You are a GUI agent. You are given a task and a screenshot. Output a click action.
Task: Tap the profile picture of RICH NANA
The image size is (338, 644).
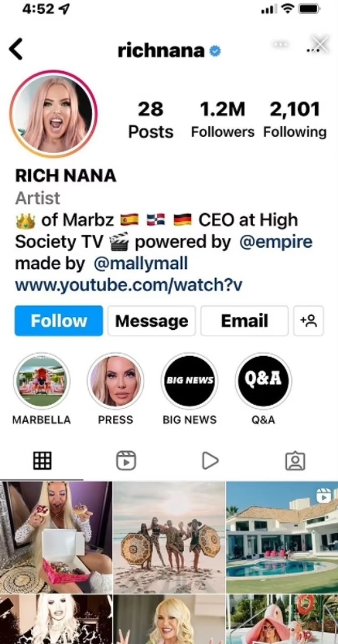[x=54, y=114]
